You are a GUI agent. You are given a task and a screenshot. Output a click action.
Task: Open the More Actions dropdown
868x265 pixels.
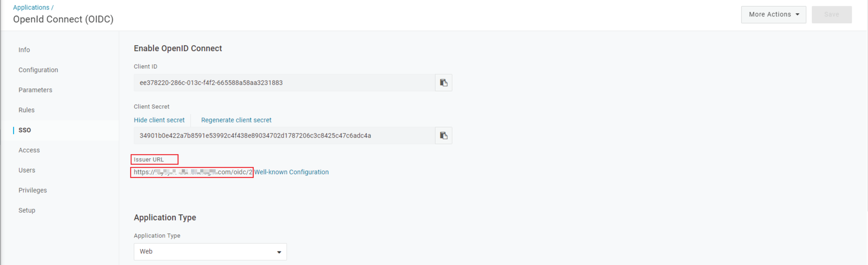pos(773,14)
